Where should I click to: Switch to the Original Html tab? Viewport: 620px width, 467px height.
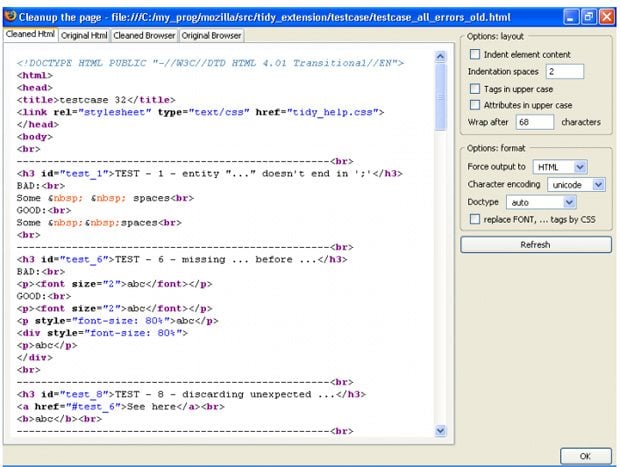(85, 36)
